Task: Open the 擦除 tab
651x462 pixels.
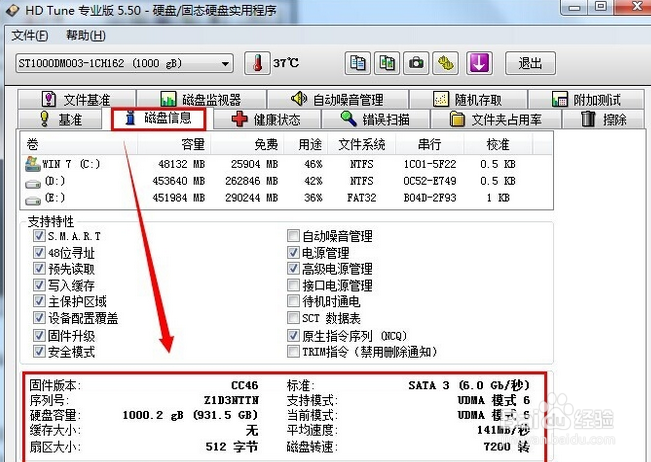Action: click(603, 120)
